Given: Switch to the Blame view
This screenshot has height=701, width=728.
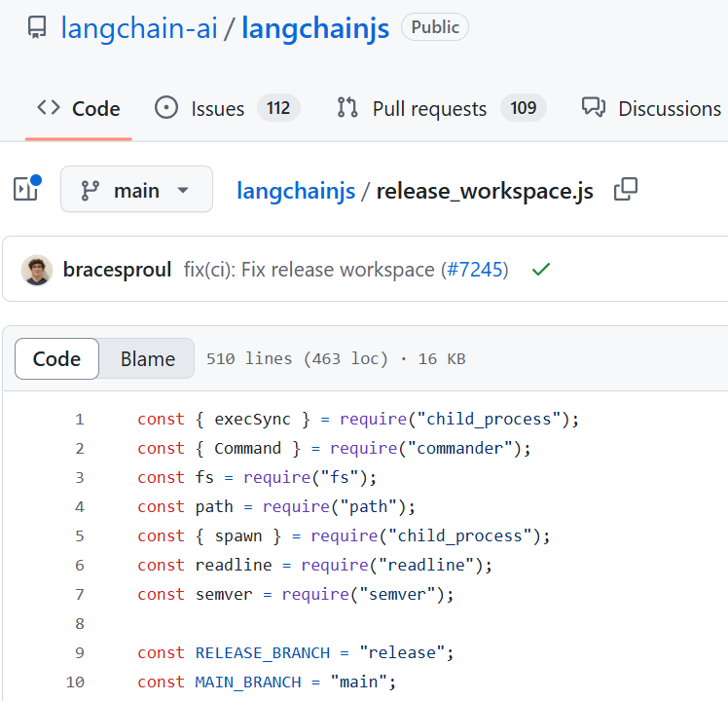Looking at the screenshot, I should click(148, 358).
